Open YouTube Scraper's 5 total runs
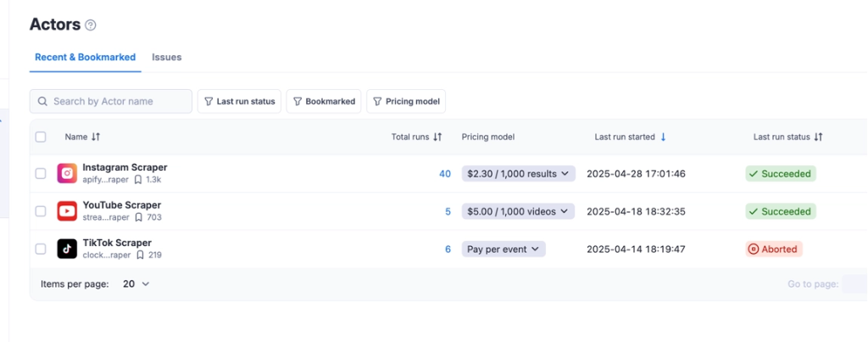This screenshot has height=342, width=868. tap(448, 211)
